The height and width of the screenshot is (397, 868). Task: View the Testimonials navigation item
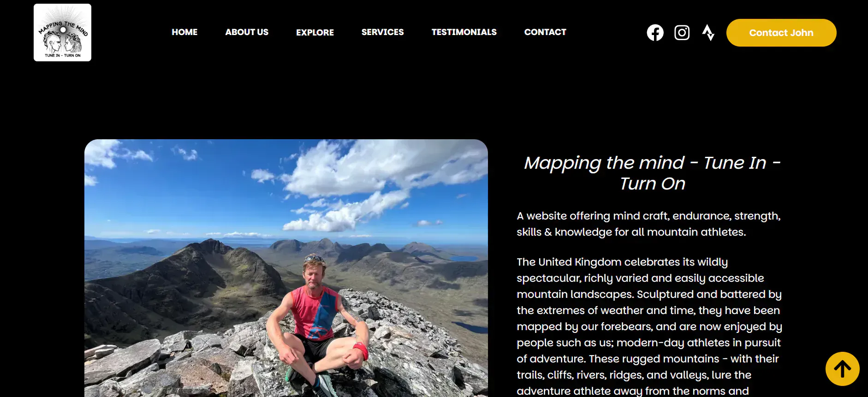pyautogui.click(x=464, y=32)
